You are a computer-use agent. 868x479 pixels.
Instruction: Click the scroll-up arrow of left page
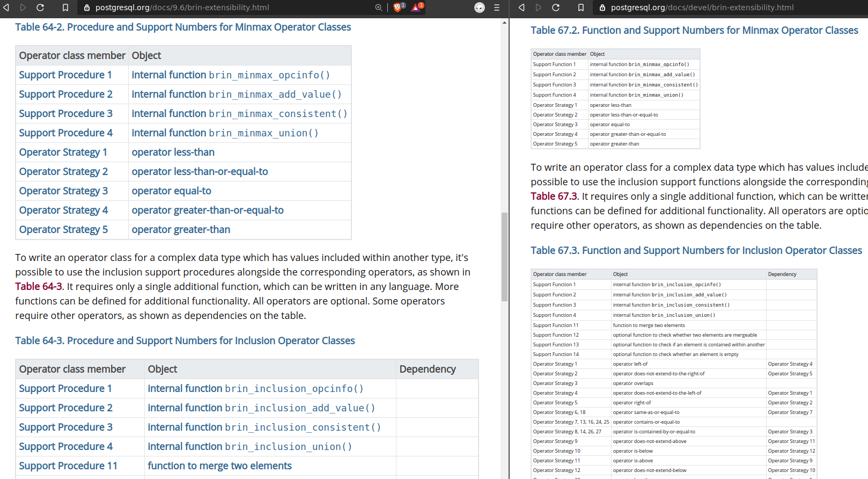pyautogui.click(x=504, y=23)
